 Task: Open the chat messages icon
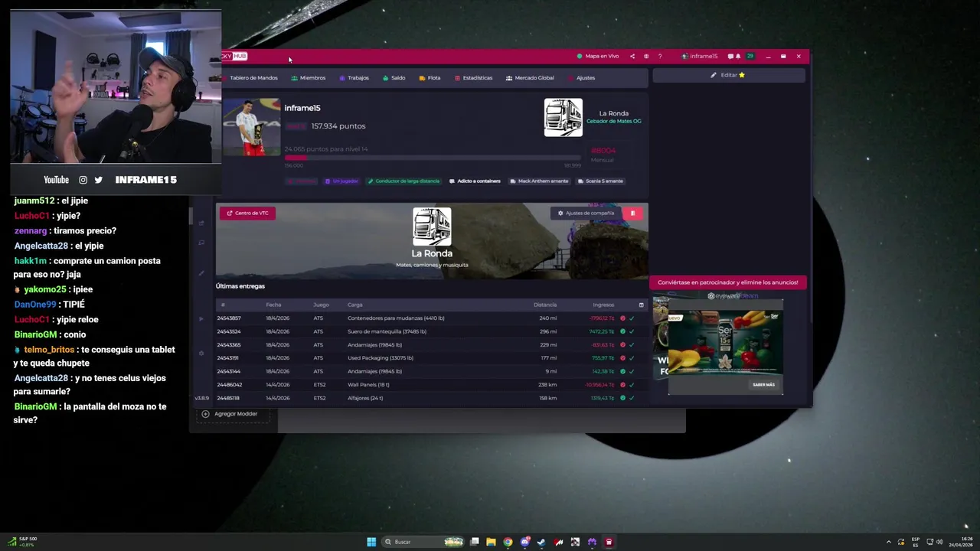pos(730,56)
